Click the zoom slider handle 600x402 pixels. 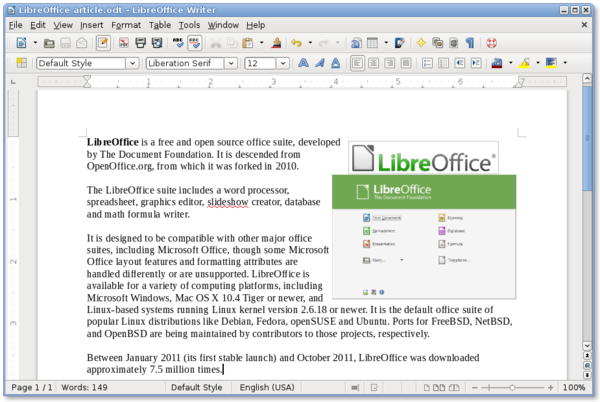coord(512,388)
